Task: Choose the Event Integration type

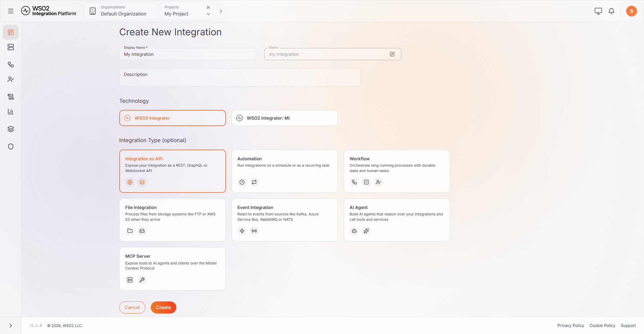Action: [285, 220]
